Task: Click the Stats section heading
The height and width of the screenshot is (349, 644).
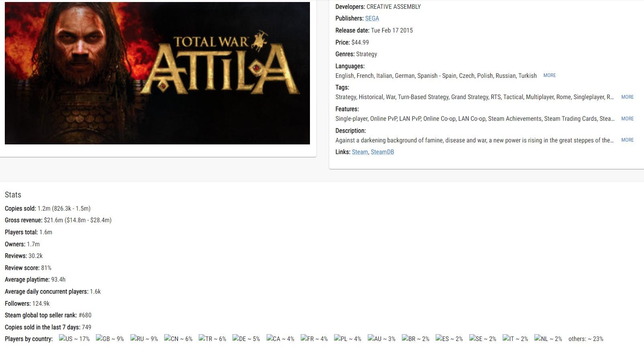Action: pyautogui.click(x=13, y=195)
